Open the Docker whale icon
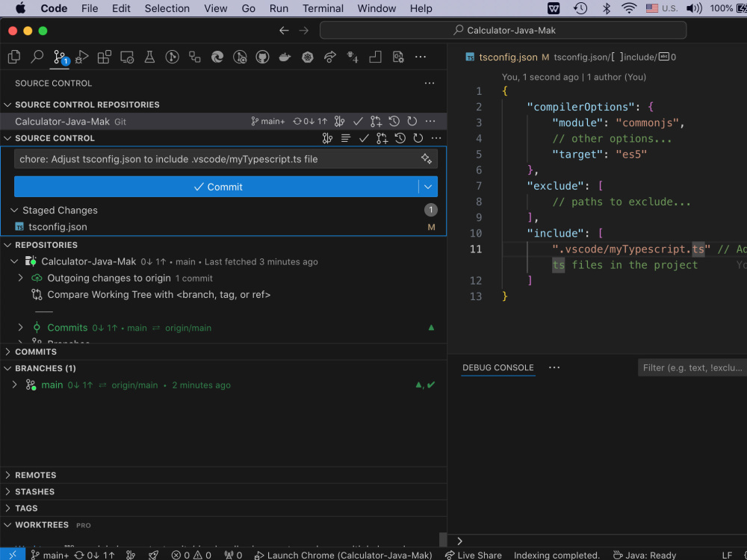747x560 pixels. pyautogui.click(x=285, y=57)
